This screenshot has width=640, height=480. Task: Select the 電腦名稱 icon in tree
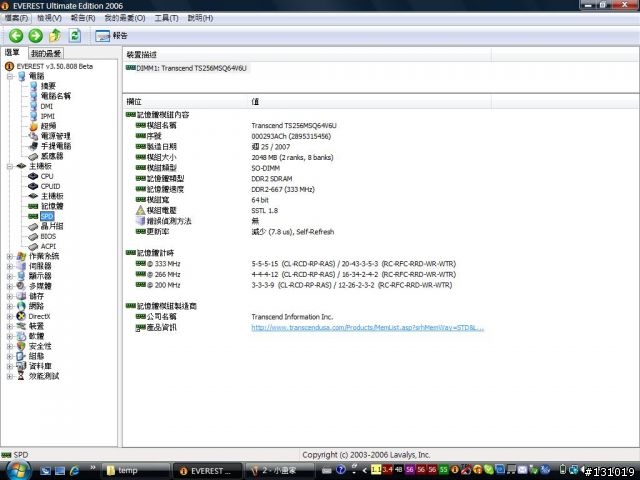point(33,96)
